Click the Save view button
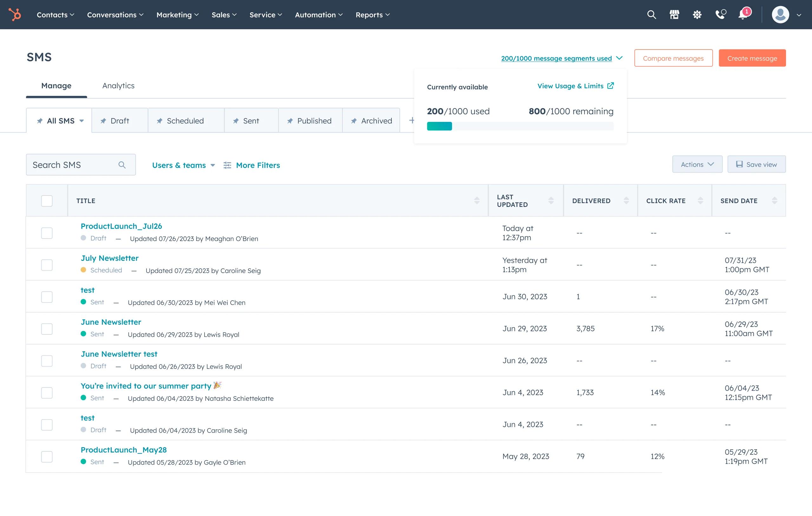The image size is (812, 516). (756, 164)
